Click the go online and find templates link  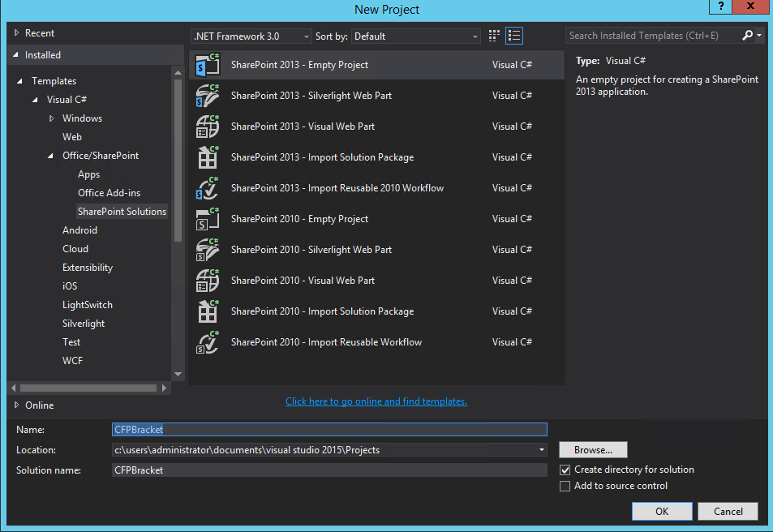tap(376, 401)
